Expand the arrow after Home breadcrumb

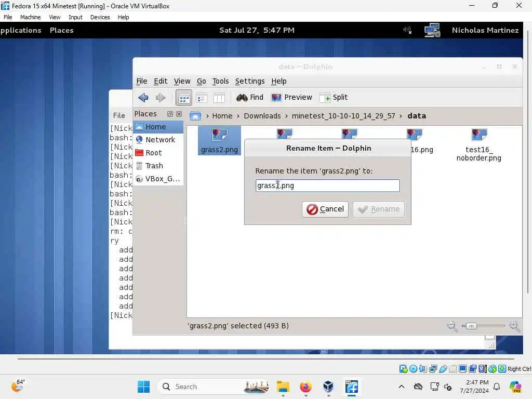[x=238, y=116]
